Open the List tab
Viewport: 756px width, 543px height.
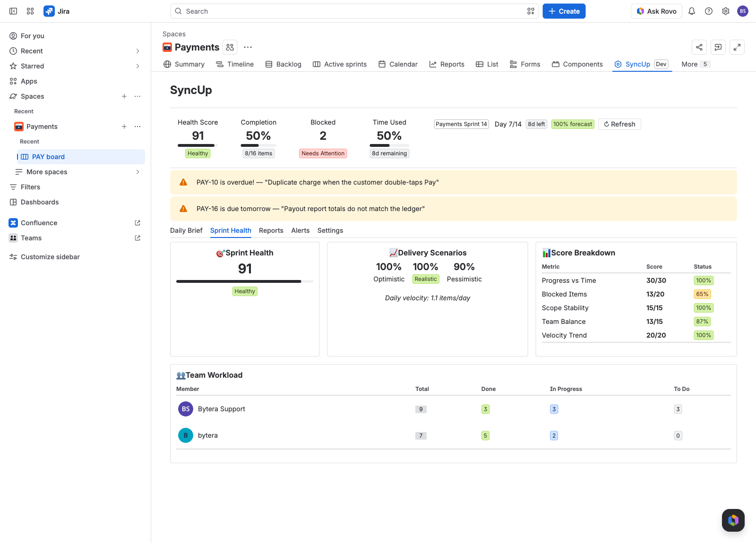pos(487,64)
